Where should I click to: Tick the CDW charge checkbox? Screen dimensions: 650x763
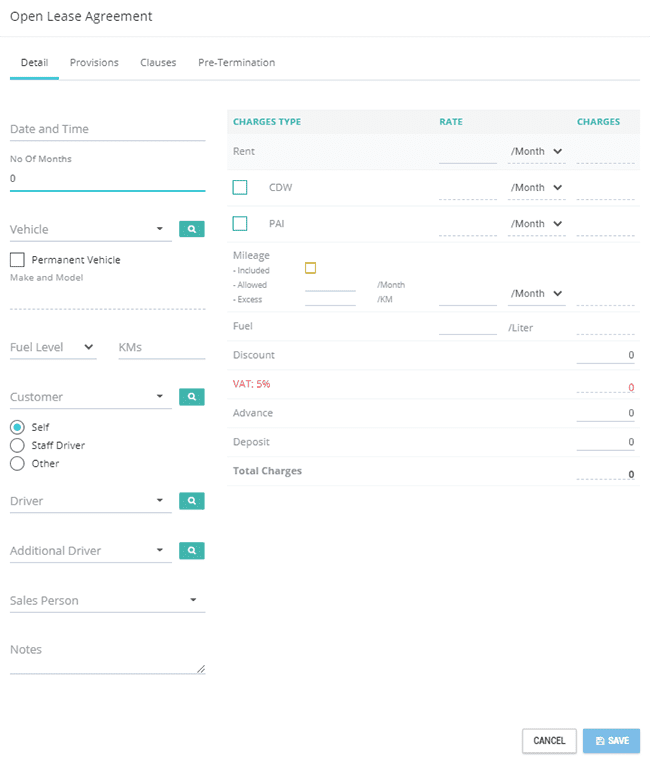click(x=240, y=187)
